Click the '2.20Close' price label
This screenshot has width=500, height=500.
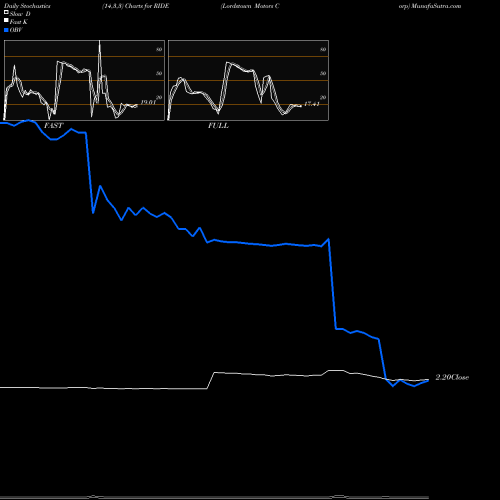point(452,377)
